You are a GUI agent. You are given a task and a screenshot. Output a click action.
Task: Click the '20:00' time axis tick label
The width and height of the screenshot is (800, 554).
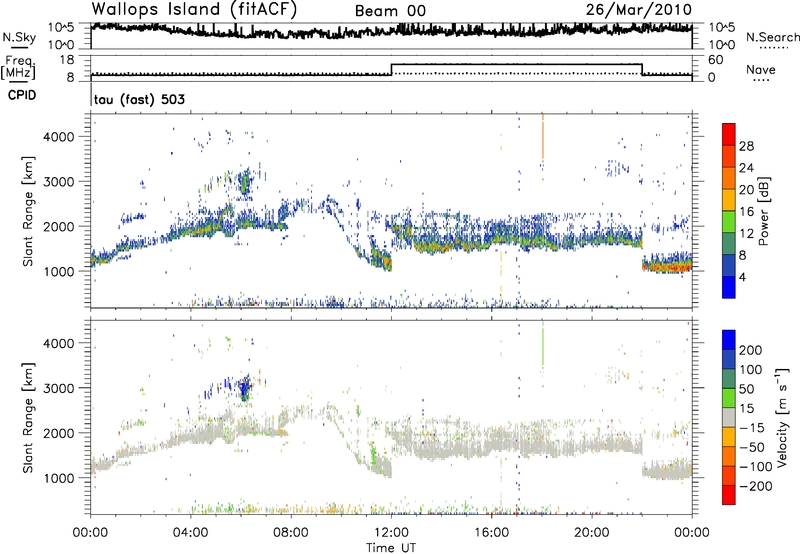pos(592,533)
